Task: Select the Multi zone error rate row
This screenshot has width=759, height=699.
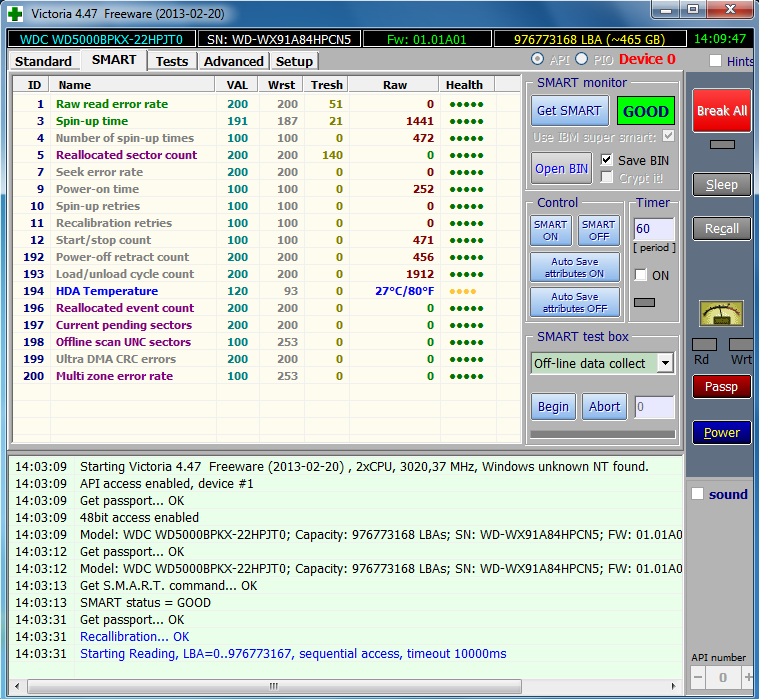Action: click(266, 376)
